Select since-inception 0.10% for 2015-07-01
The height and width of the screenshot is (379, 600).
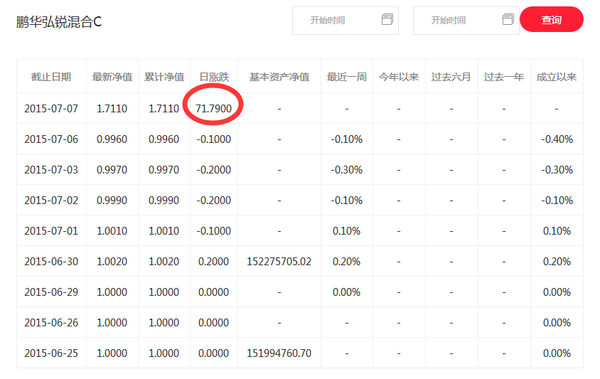[557, 231]
